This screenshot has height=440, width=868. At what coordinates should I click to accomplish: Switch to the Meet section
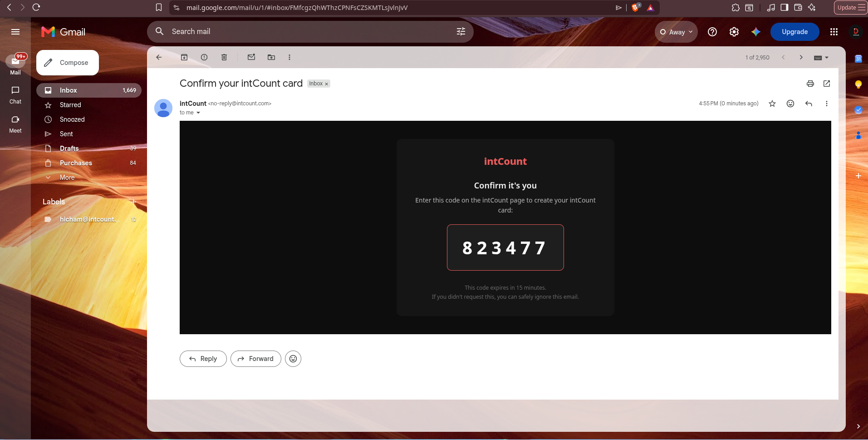point(15,124)
